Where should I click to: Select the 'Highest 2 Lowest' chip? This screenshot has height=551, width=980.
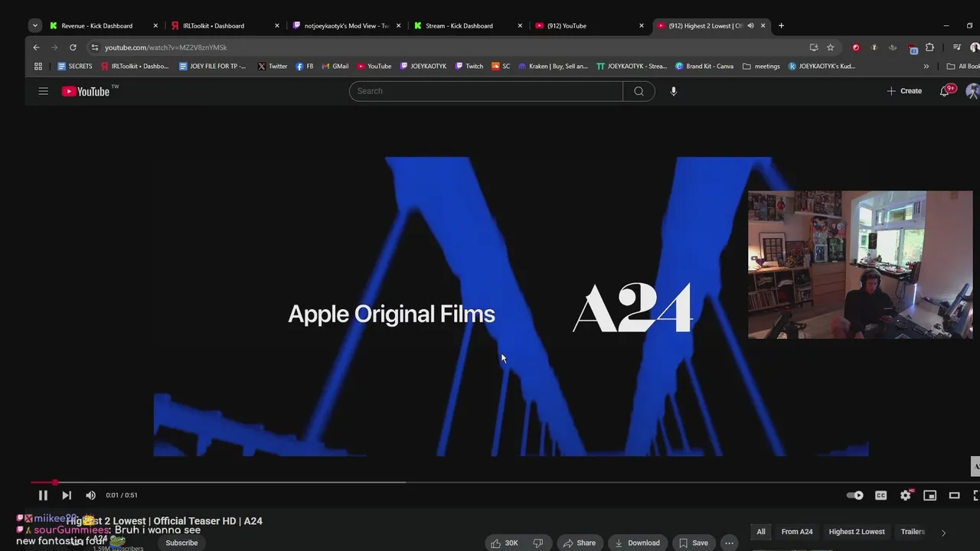[x=857, y=532]
